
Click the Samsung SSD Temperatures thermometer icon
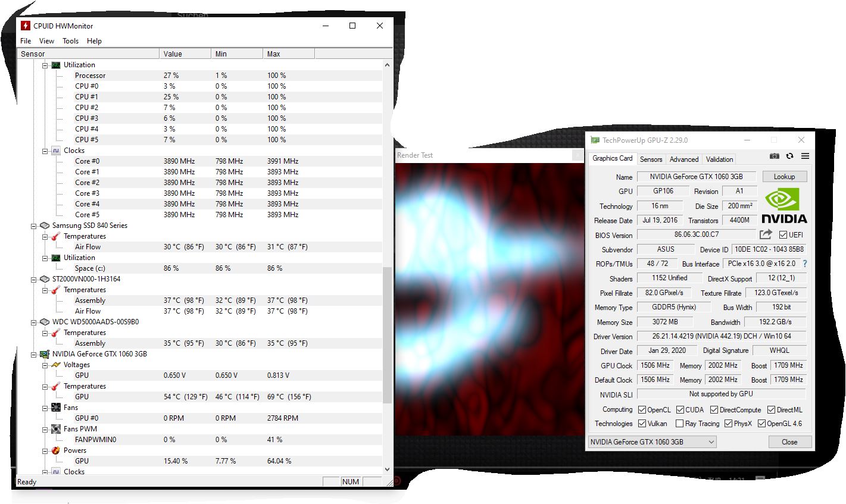(56, 236)
